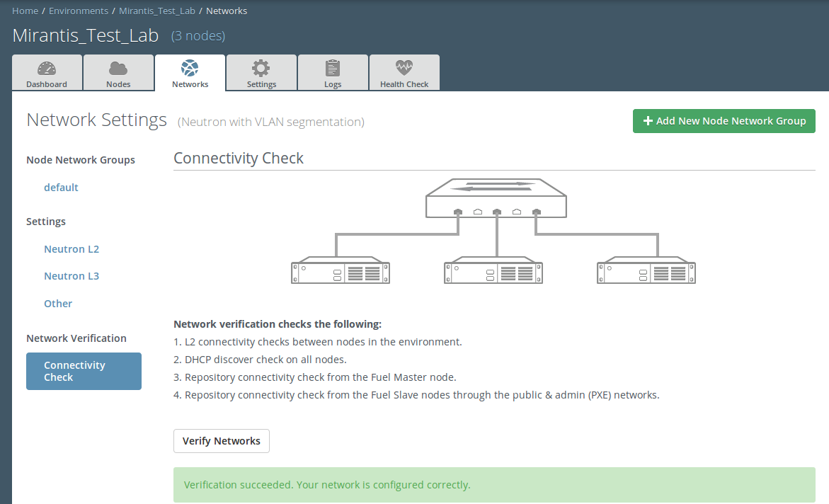This screenshot has width=829, height=504.
Task: Open the Dashboard tab
Action: (47, 72)
